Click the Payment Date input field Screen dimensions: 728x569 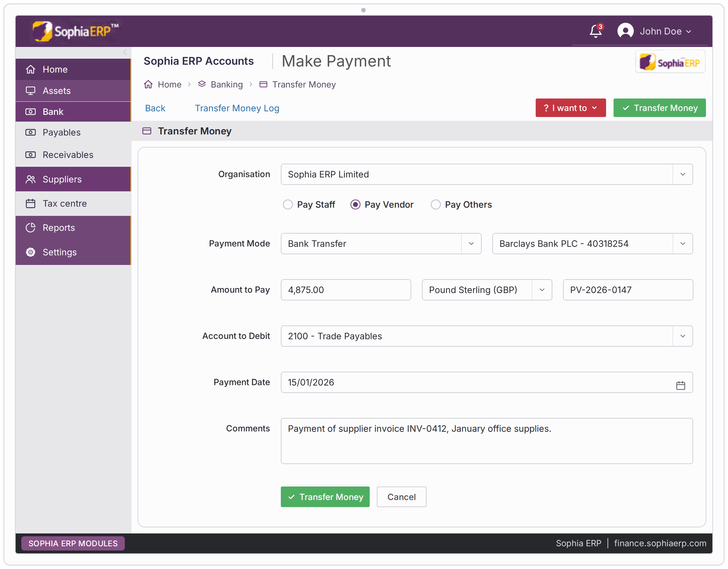click(487, 382)
